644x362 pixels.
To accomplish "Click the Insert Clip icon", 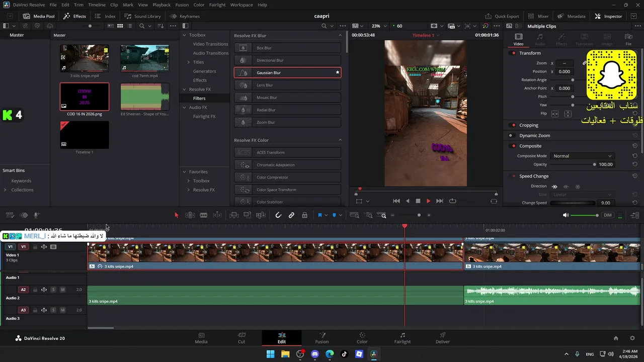I will click(x=234, y=215).
